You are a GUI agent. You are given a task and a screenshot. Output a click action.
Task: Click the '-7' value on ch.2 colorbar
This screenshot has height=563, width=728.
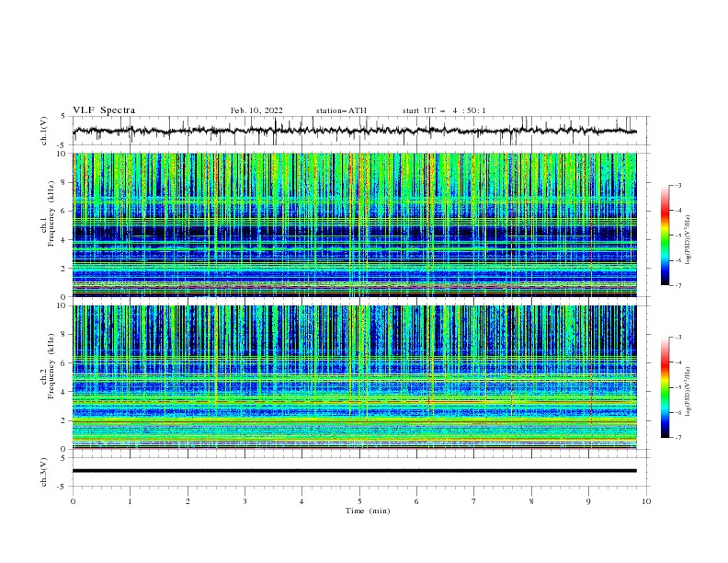678,438
